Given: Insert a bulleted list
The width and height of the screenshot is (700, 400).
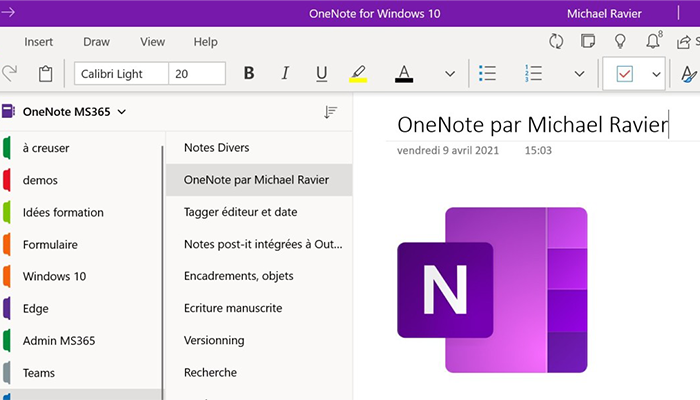Looking at the screenshot, I should 487,73.
